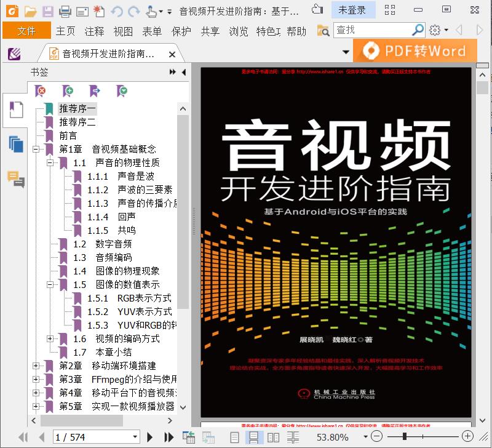Screen dimensions: 492x448
Task: Click the 查找 search input field
Action: [373, 30]
